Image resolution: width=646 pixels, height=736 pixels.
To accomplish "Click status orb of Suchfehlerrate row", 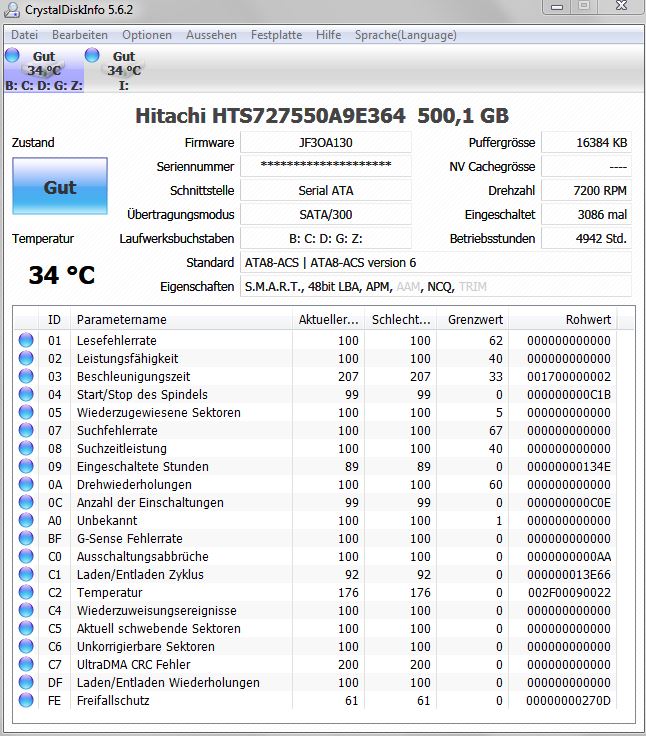I will click(26, 430).
